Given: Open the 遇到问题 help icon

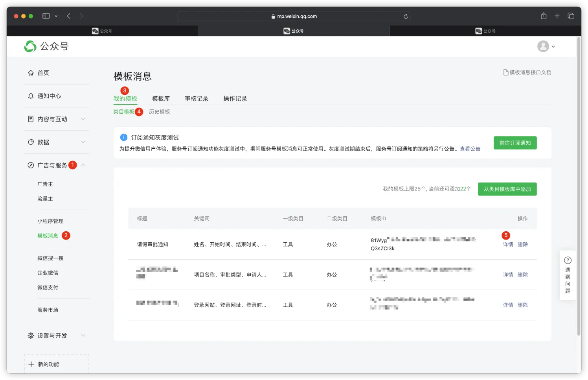Looking at the screenshot, I should (x=568, y=260).
